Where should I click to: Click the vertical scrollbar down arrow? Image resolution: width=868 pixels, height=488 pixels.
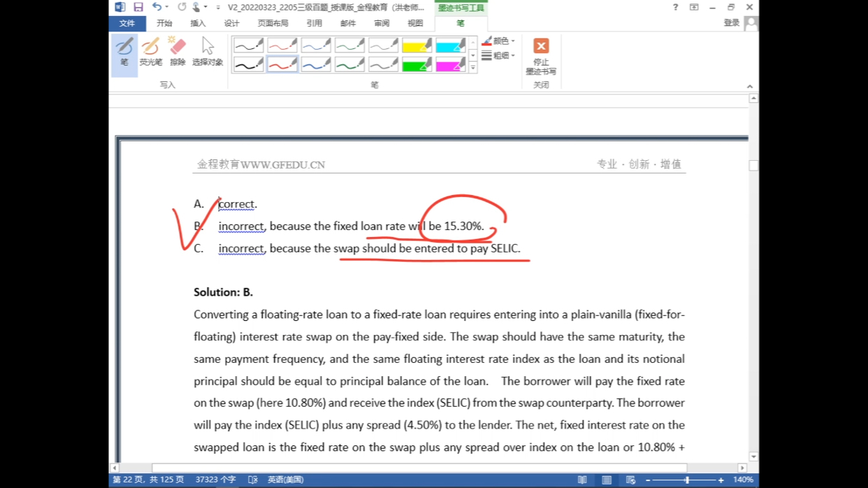coord(753,457)
